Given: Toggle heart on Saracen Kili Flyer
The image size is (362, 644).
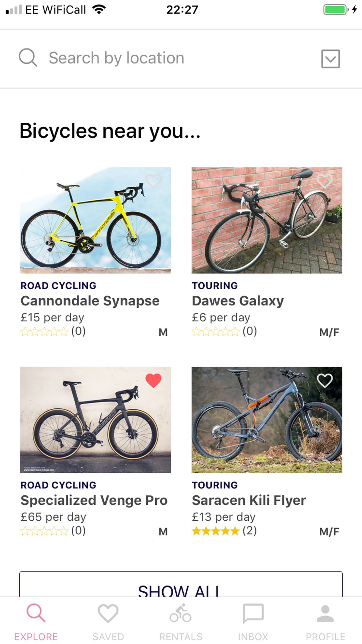Looking at the screenshot, I should (x=324, y=381).
